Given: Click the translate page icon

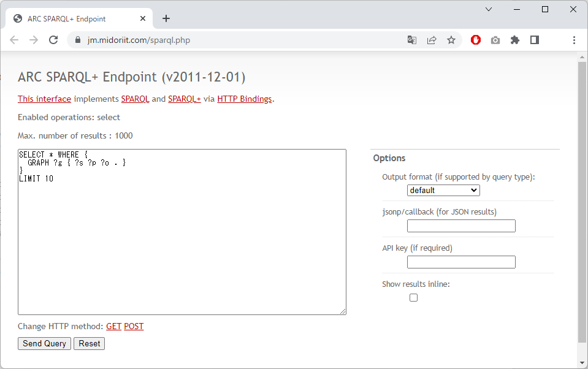Looking at the screenshot, I should (412, 40).
